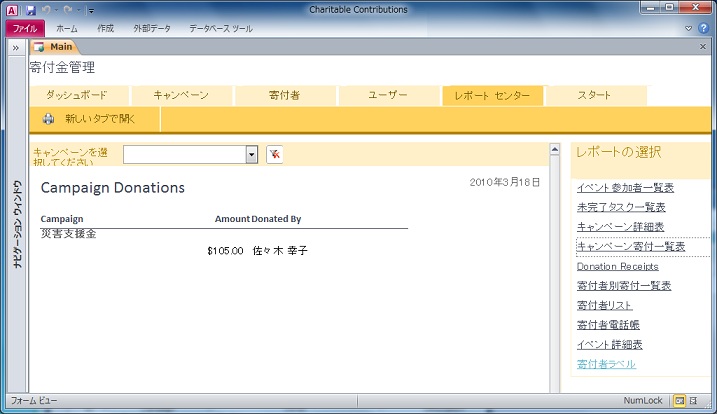
Task: Switch to the ホーム ribbon tab
Action: (x=67, y=28)
